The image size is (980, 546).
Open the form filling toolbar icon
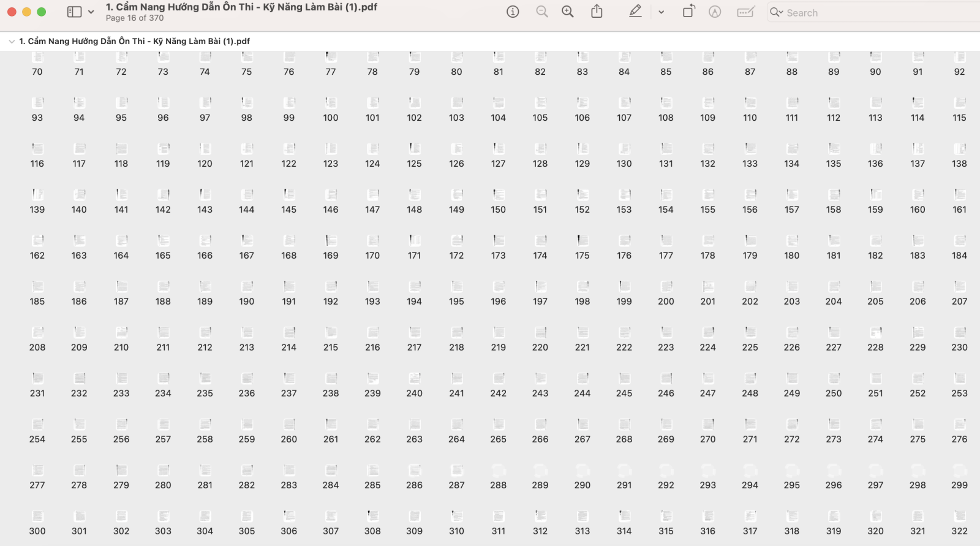click(x=745, y=12)
